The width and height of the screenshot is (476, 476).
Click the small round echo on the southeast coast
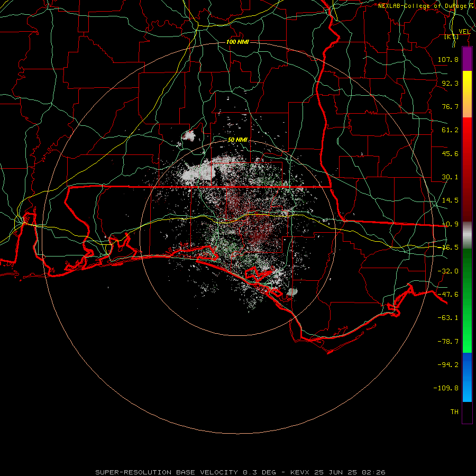click(292, 292)
